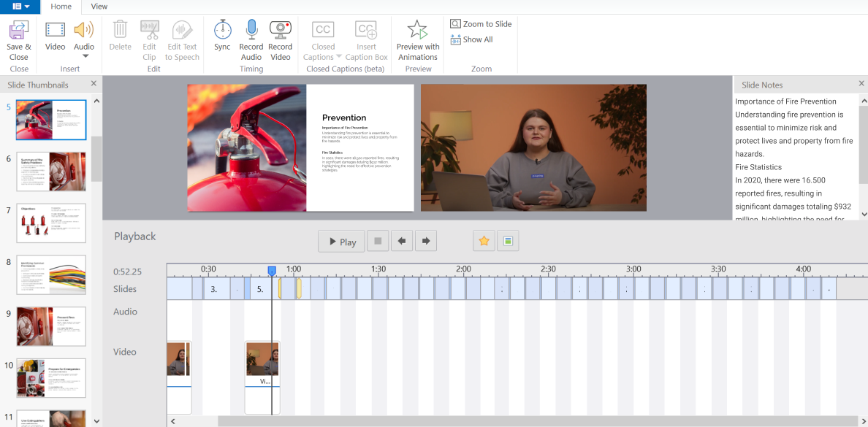Click the presenter video preview
The height and width of the screenshot is (427, 868).
[x=533, y=147]
